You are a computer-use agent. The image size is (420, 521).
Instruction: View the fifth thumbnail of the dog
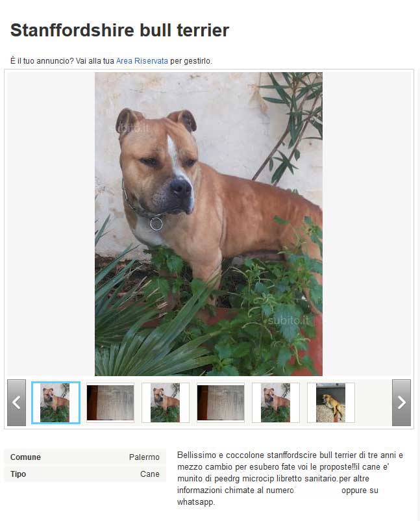(276, 402)
